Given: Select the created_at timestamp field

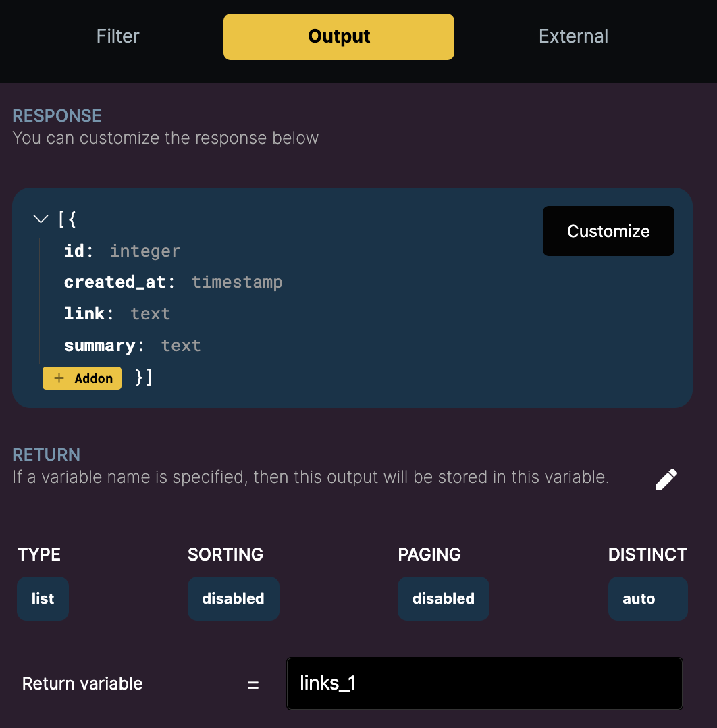Looking at the screenshot, I should (x=173, y=282).
